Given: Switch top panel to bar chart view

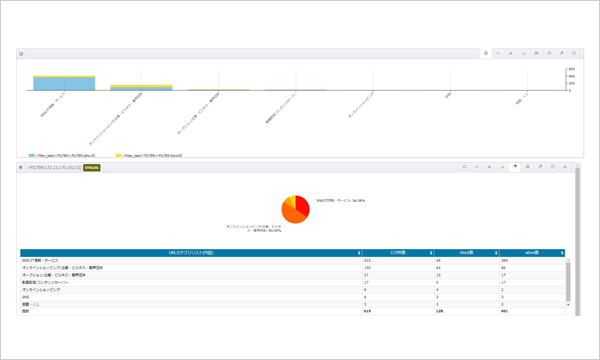Looking at the screenshot, I should coord(510,53).
